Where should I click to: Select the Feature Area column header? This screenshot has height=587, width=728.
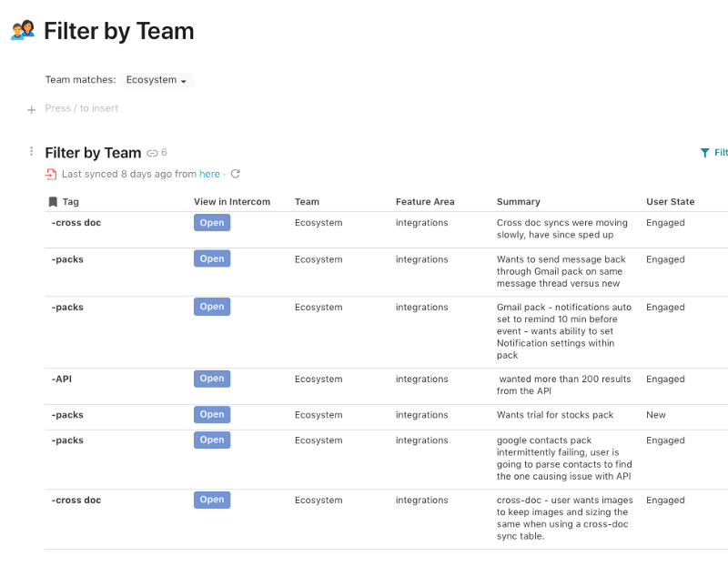pos(425,201)
